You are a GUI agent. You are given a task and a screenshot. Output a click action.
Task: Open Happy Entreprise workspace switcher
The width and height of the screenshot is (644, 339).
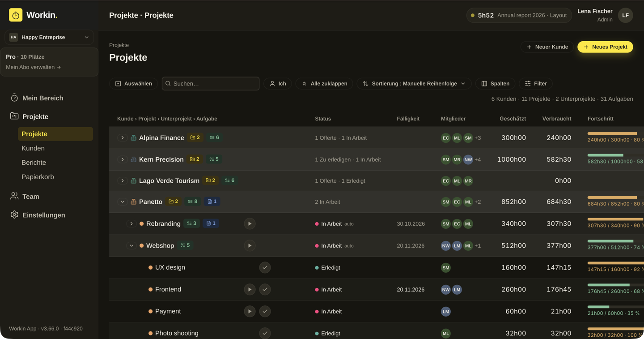coord(49,37)
